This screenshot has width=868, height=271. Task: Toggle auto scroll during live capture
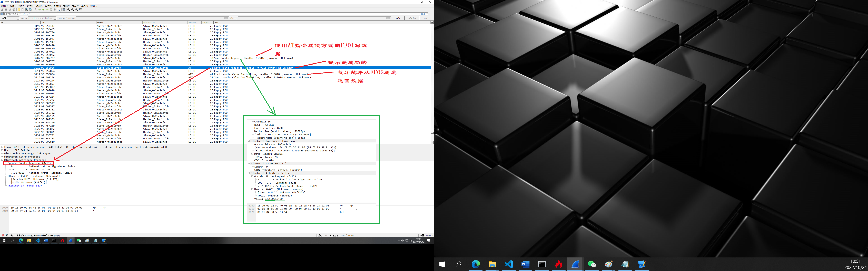tap(59, 10)
